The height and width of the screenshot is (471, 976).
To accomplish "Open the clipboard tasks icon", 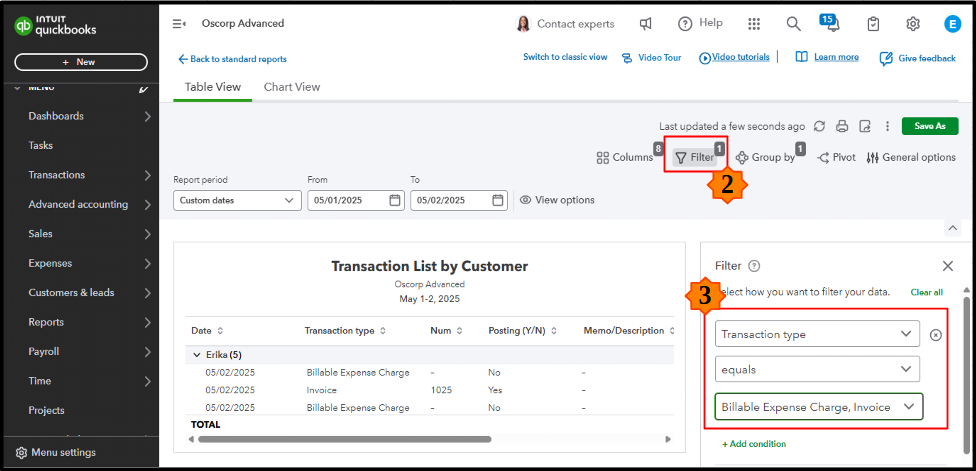I will 873,24.
